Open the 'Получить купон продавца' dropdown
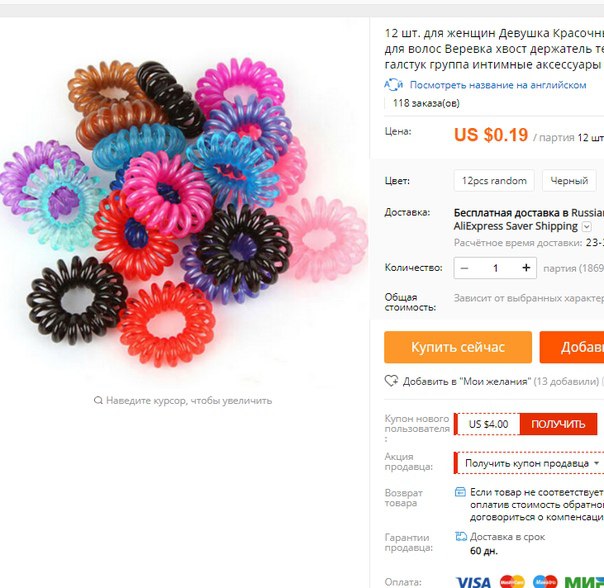604x588 pixels. pos(529,463)
